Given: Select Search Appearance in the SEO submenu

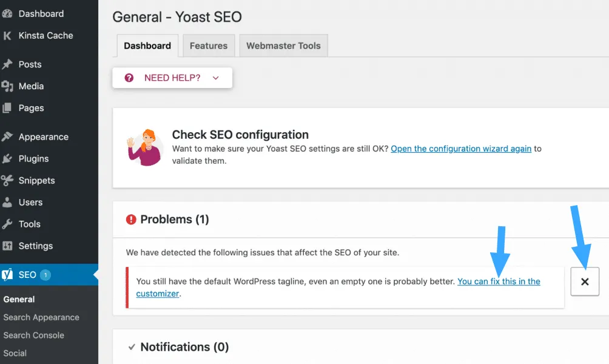Looking at the screenshot, I should 42,317.
